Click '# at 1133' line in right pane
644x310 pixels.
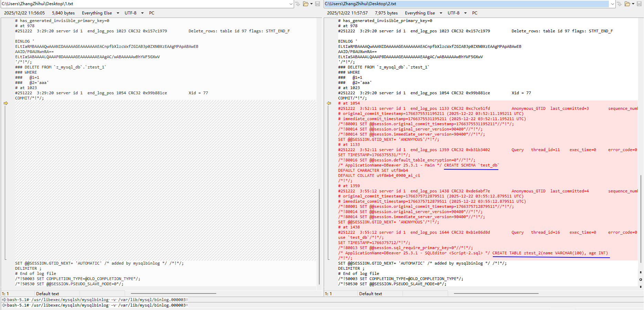pos(349,145)
